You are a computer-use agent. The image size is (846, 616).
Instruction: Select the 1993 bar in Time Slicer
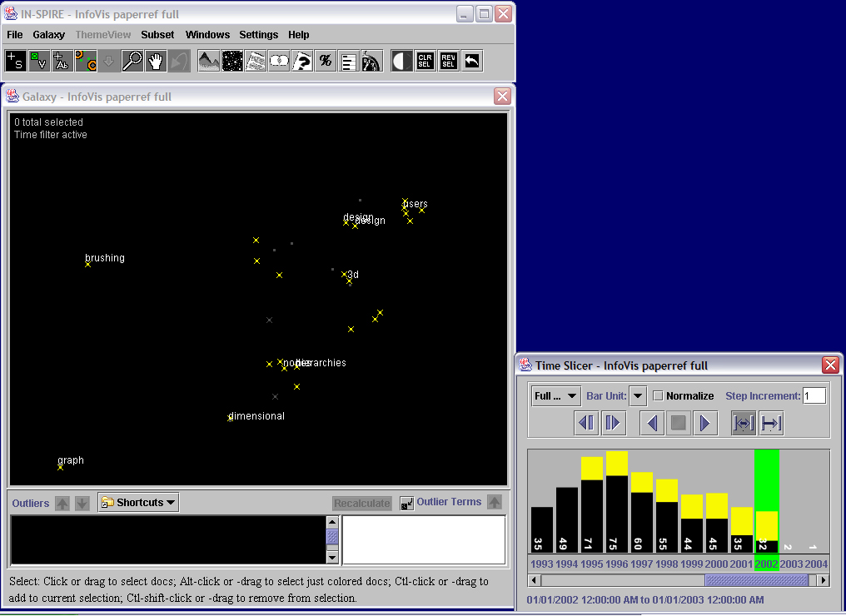tap(542, 529)
